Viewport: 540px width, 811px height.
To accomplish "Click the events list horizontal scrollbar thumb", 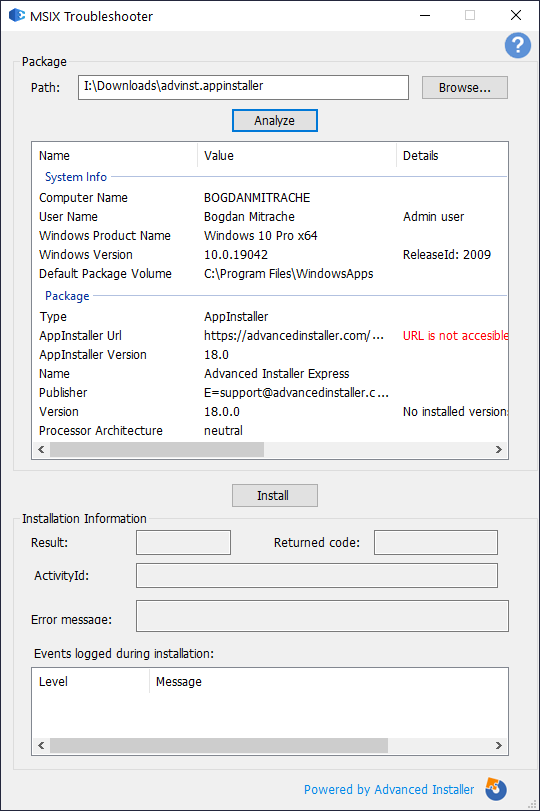I will tap(219, 745).
